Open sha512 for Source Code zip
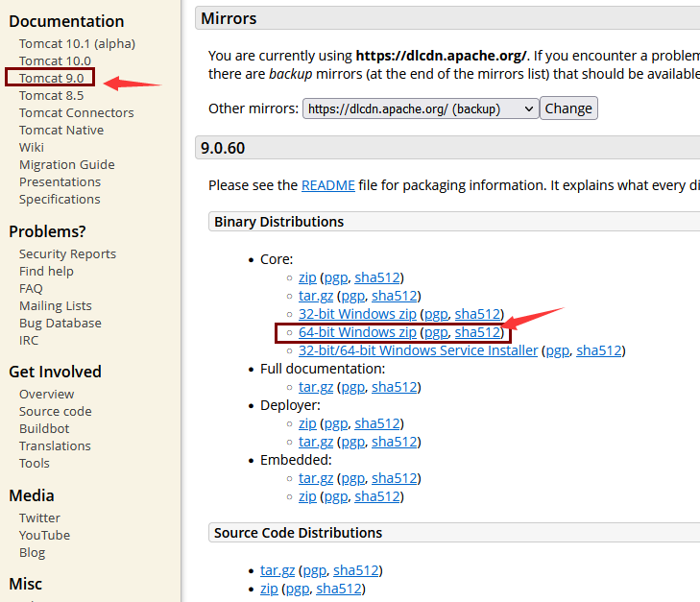 339,589
